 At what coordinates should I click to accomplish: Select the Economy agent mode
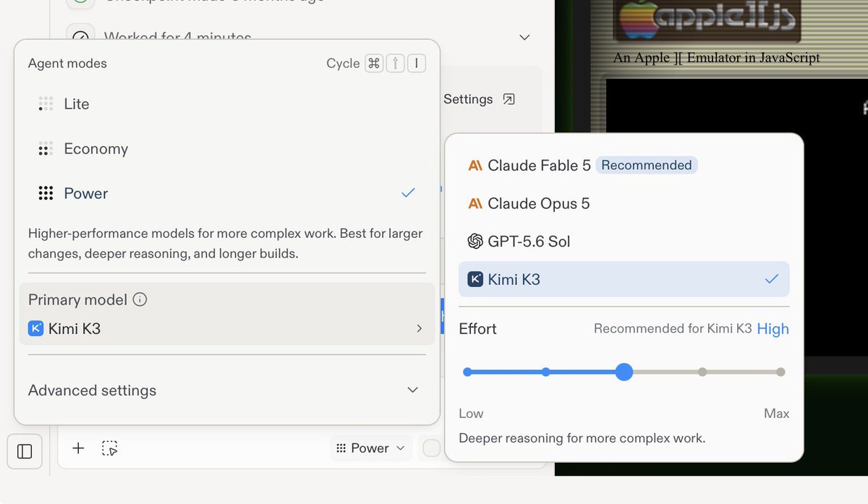click(x=227, y=149)
